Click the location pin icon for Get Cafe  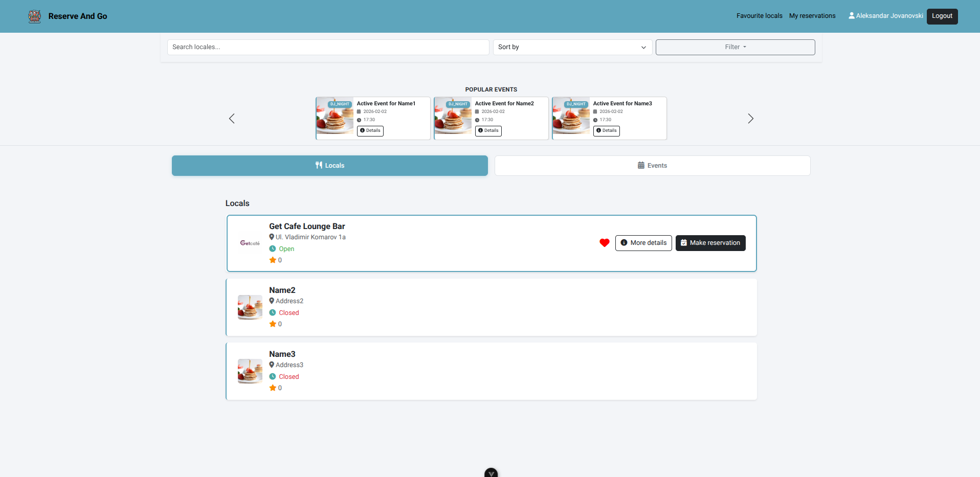(272, 237)
